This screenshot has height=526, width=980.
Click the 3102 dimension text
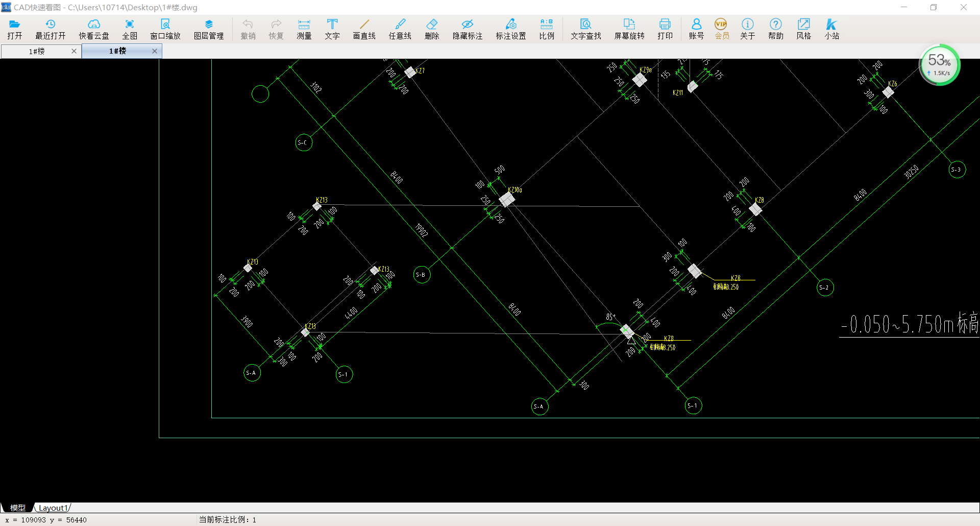coord(316,87)
